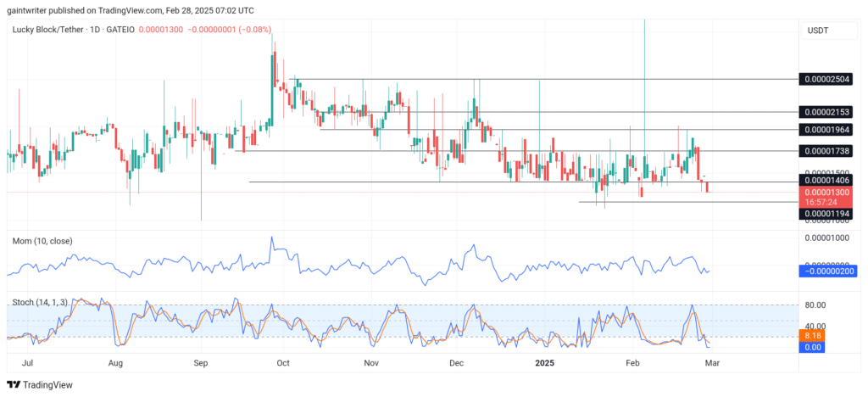Screen dimensions: 868x397
Task: Click the 0.00001194 price level label
Action: coord(826,214)
